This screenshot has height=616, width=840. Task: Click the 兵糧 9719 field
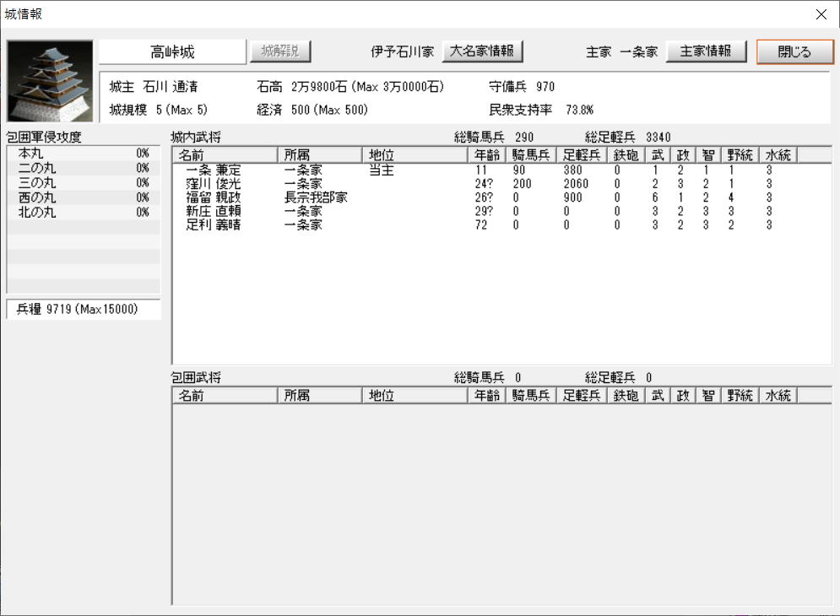coord(83,310)
